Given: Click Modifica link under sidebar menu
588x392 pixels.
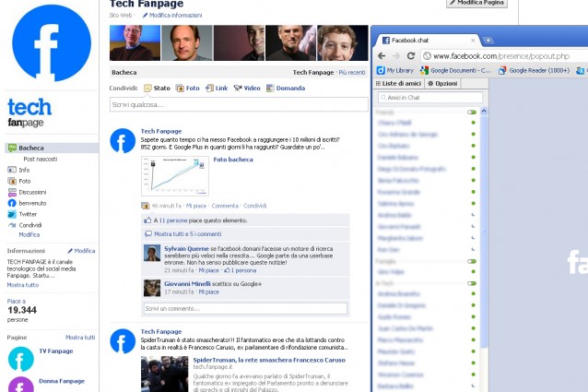Looking at the screenshot, I should pos(29,235).
